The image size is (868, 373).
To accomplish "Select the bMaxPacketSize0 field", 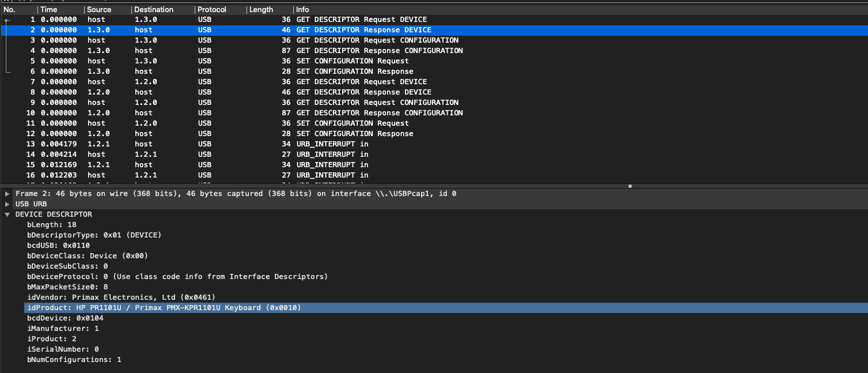I will [67, 287].
